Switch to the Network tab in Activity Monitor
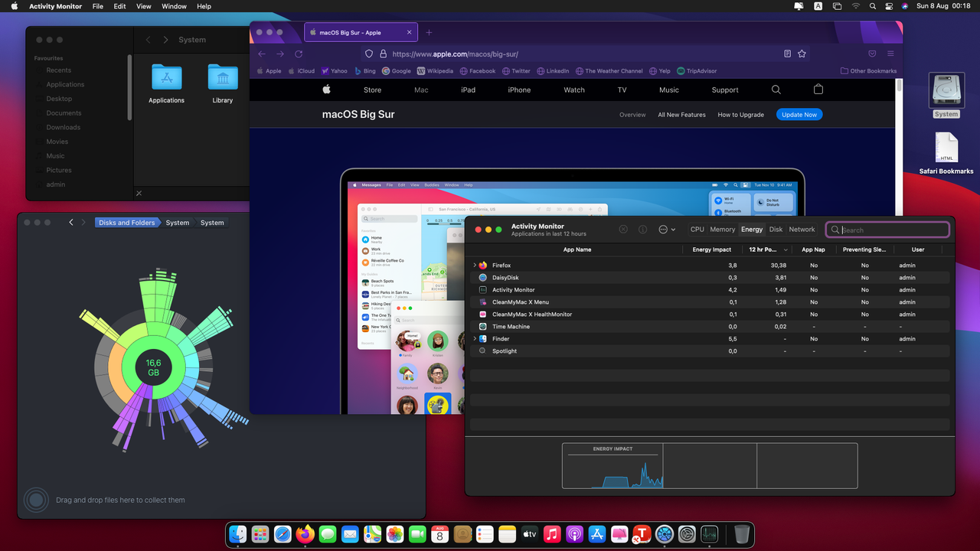 pos(802,230)
